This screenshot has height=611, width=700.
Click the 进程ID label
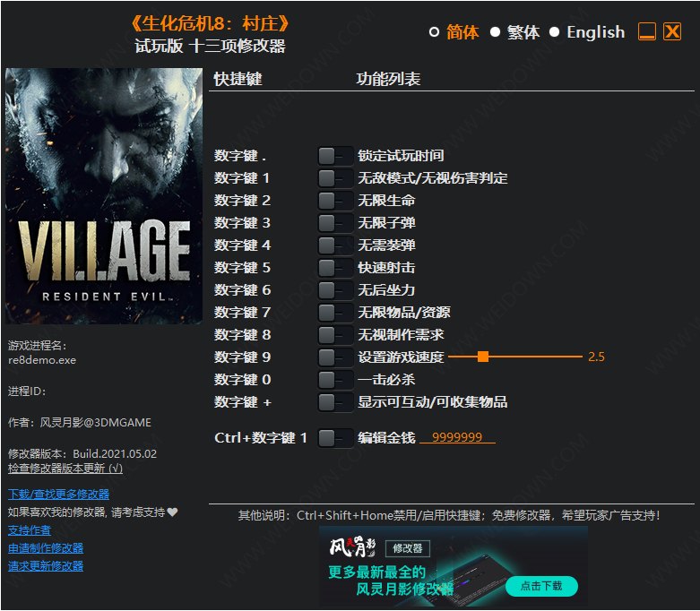point(27,391)
